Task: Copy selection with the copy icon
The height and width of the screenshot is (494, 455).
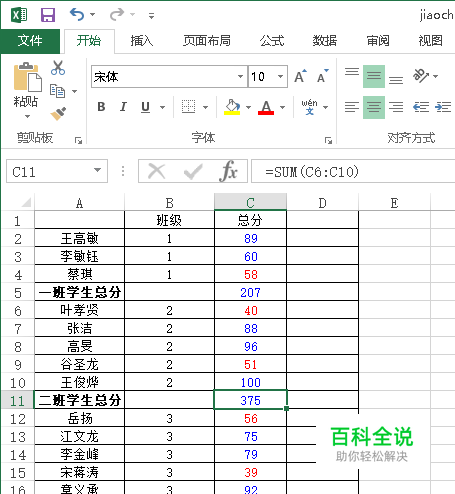Action: pyautogui.click(x=57, y=91)
